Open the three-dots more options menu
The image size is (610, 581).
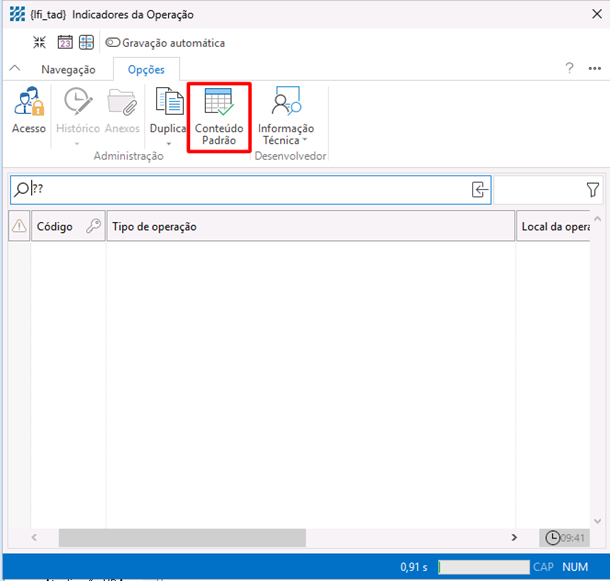[594, 69]
